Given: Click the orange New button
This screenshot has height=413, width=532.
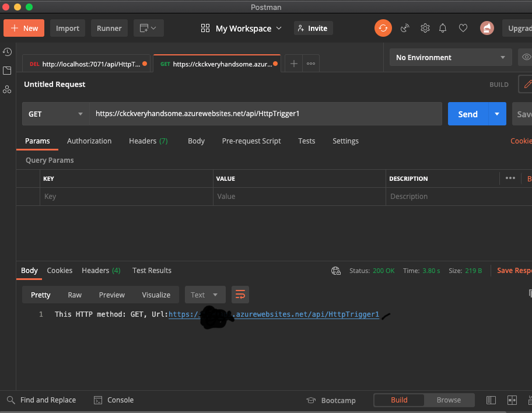Looking at the screenshot, I should click(24, 28).
